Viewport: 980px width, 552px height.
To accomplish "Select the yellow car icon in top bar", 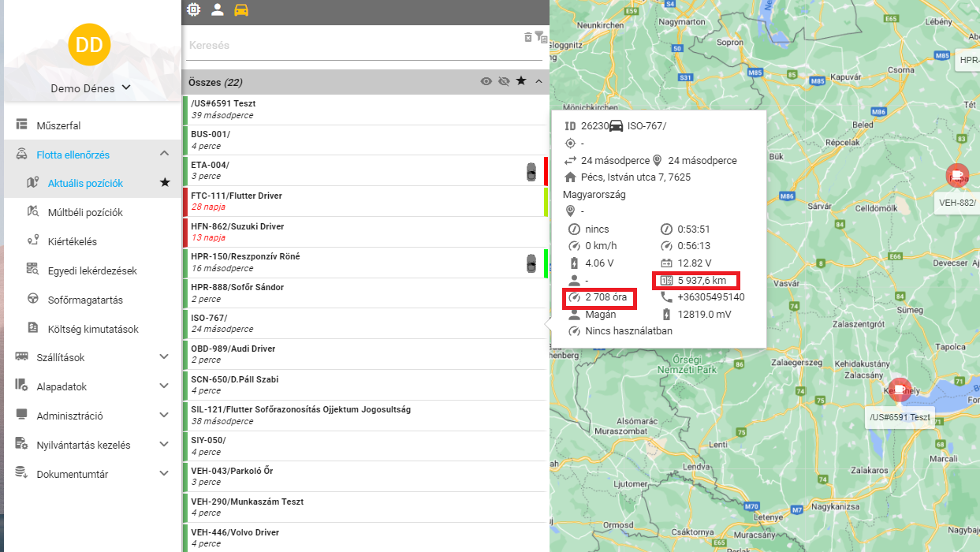I will [241, 9].
